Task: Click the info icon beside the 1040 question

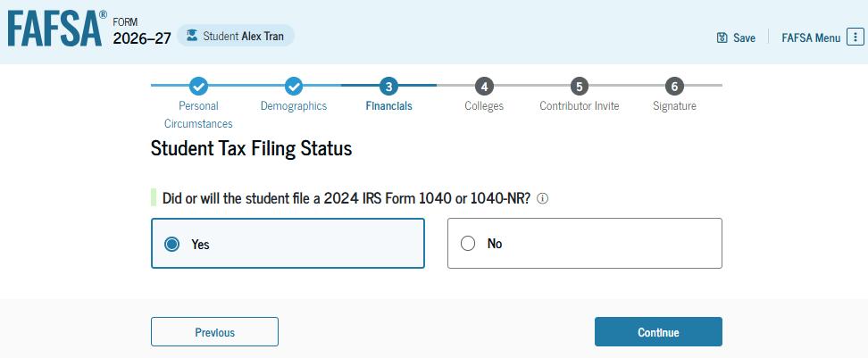Action: (543, 199)
